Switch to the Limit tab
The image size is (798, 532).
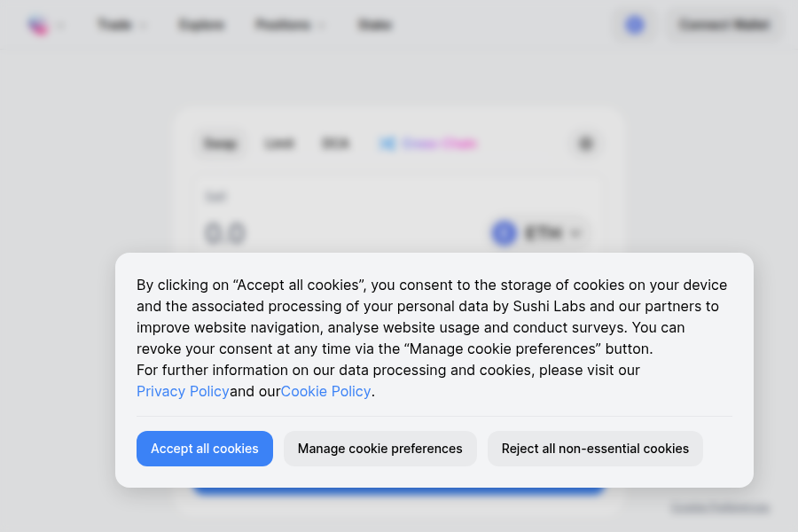click(x=278, y=143)
